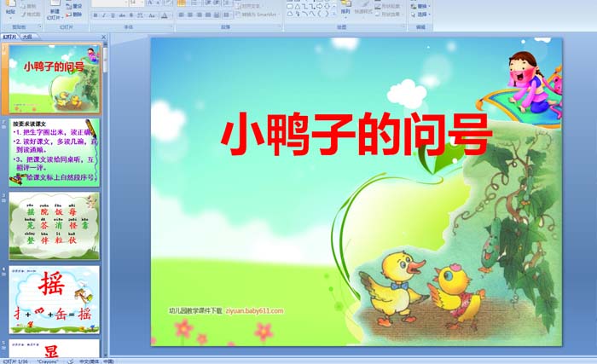
Task: Toggle Italic formatting
Action: [104, 15]
